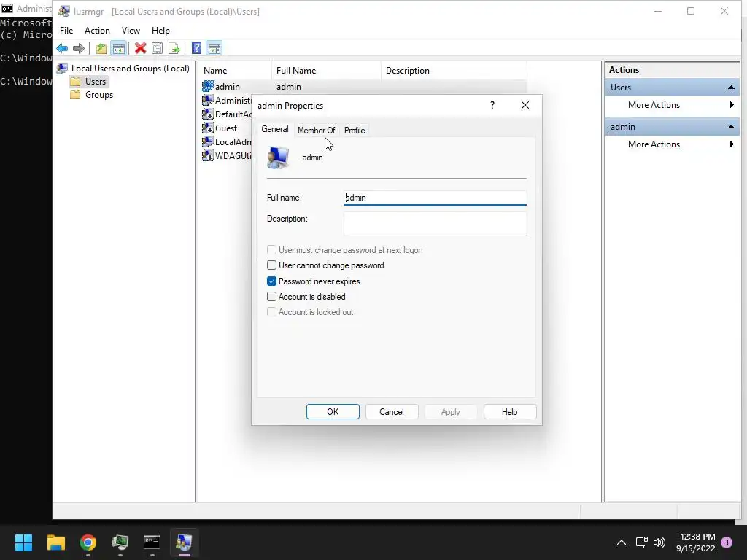Collapse the admin section in Actions pane
The image size is (747, 560).
coord(731,127)
